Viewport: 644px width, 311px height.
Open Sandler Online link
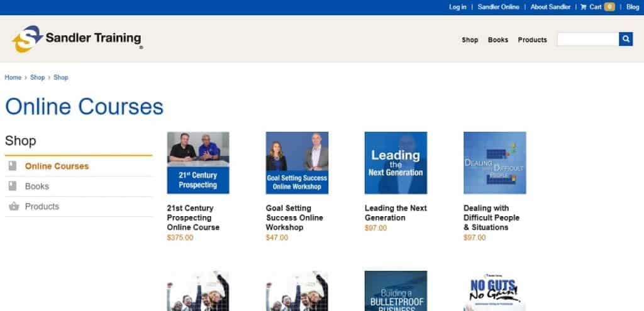(498, 7)
